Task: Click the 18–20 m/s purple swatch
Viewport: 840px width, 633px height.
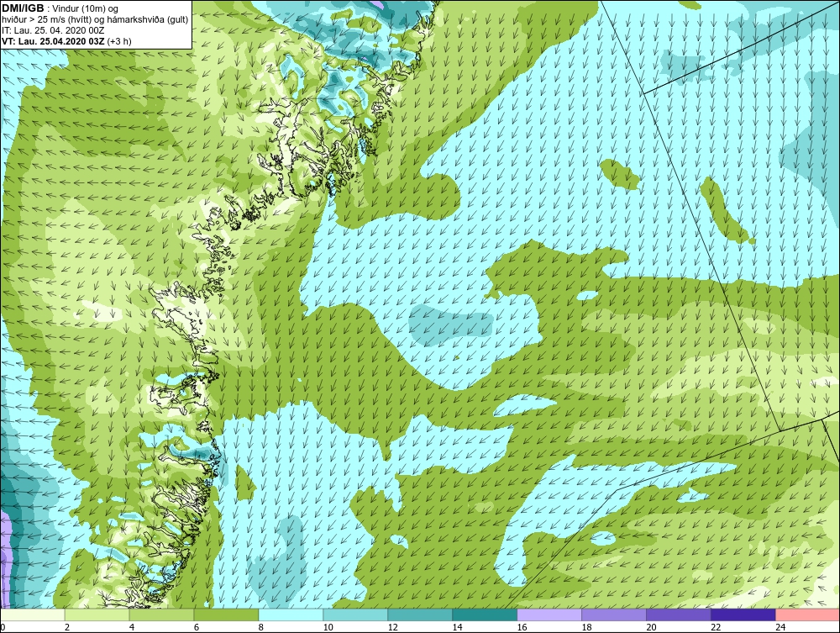Action: point(613,615)
